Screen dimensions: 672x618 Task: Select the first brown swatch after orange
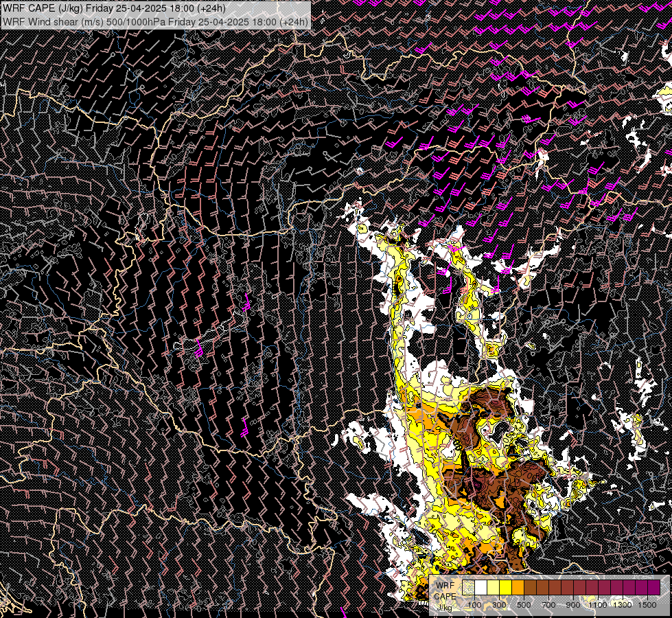point(530,588)
